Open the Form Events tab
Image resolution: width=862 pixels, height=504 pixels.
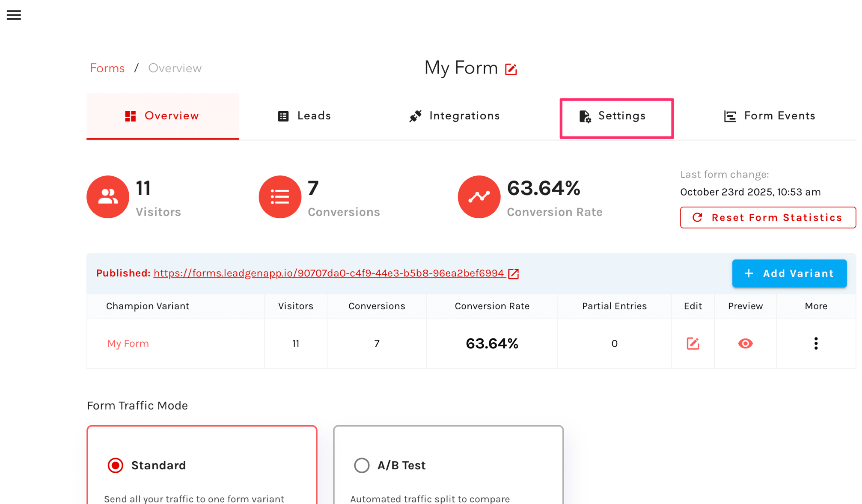point(770,116)
